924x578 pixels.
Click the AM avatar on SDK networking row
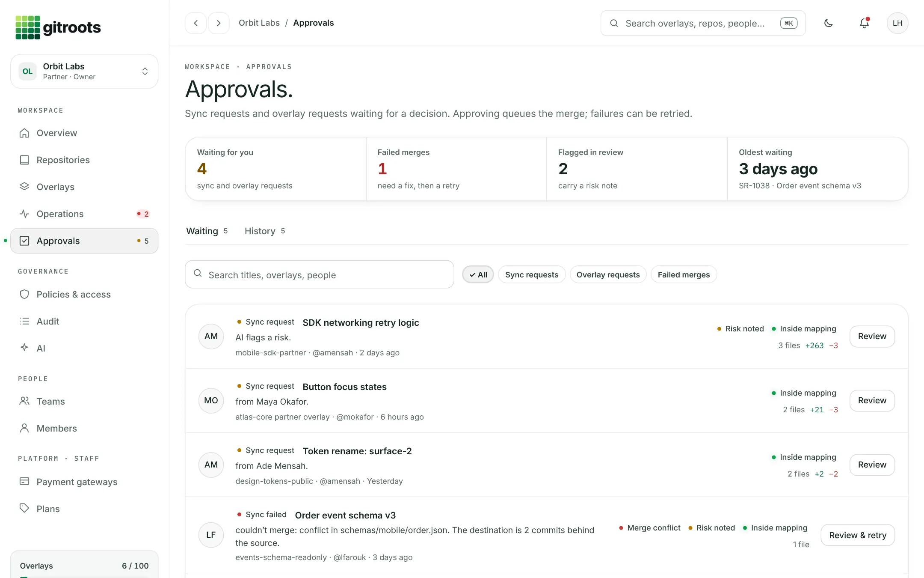click(211, 337)
